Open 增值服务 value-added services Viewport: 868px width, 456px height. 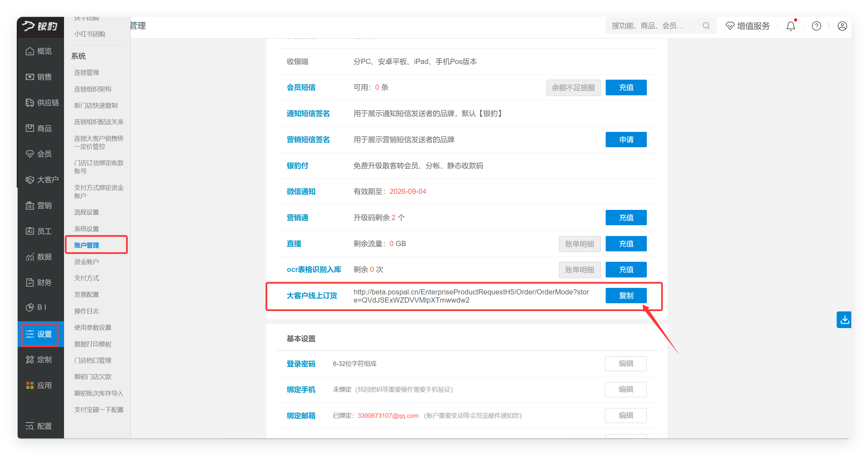[748, 26]
